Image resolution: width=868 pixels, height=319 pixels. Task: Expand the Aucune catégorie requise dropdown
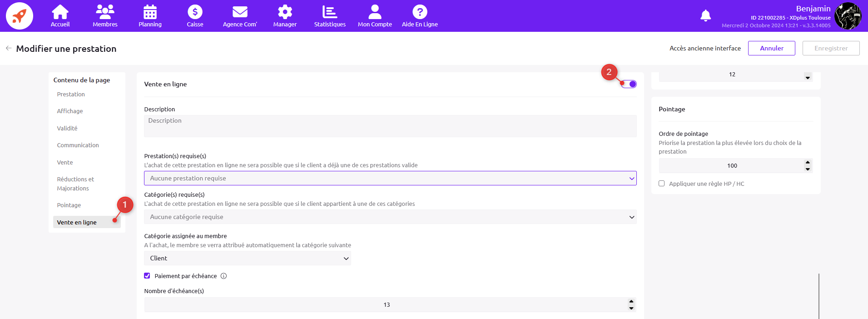click(x=390, y=217)
